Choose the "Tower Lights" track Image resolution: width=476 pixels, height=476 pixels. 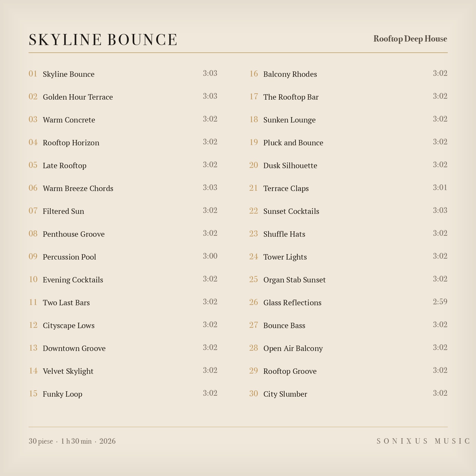click(285, 257)
